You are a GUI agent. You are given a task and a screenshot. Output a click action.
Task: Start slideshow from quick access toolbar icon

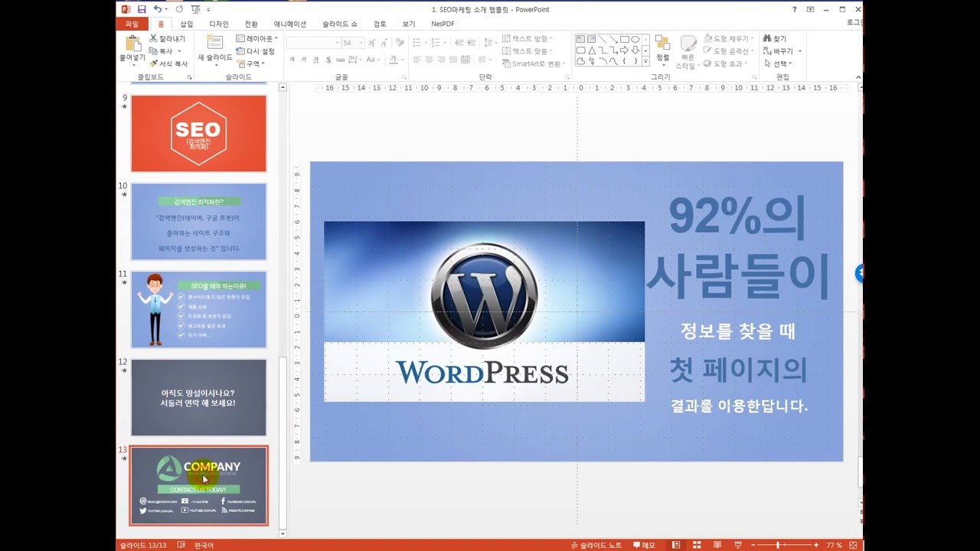click(x=196, y=9)
